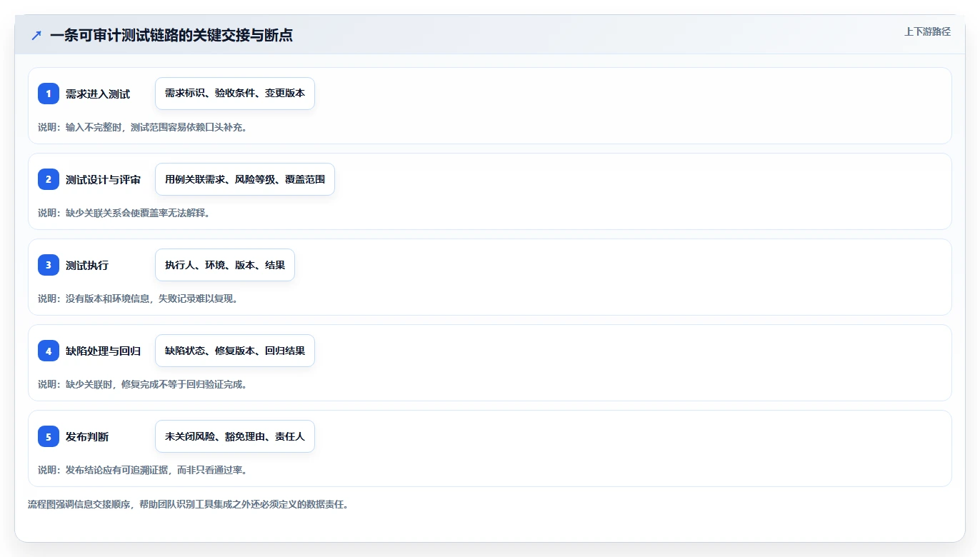
Task: Click step number badge 3
Action: click(49, 265)
